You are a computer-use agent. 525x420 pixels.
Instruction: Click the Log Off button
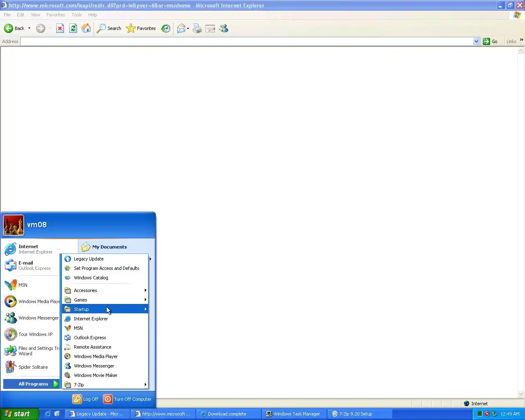(85, 399)
